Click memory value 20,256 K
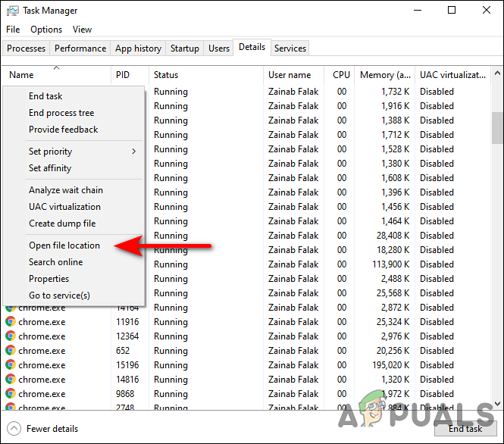 pyautogui.click(x=393, y=351)
